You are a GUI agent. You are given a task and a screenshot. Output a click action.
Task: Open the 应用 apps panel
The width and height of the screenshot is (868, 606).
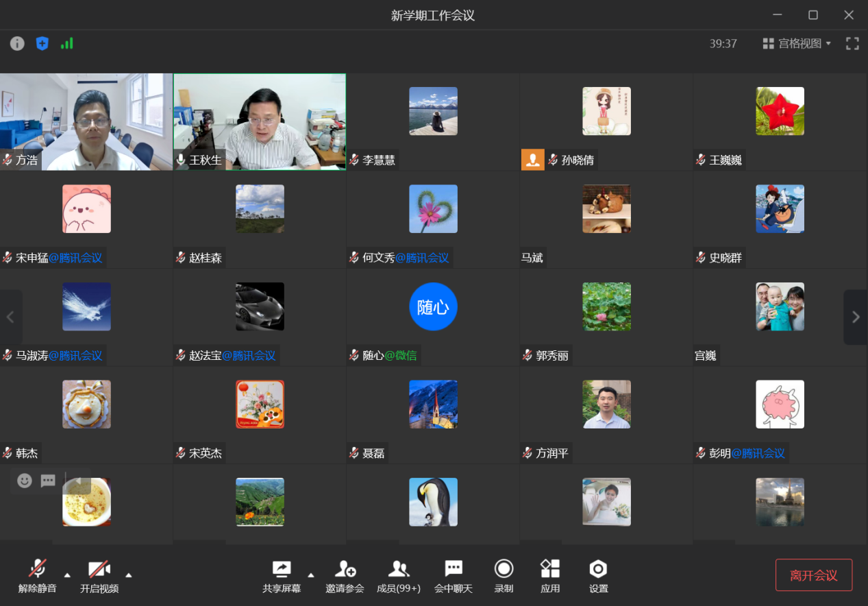[550, 576]
